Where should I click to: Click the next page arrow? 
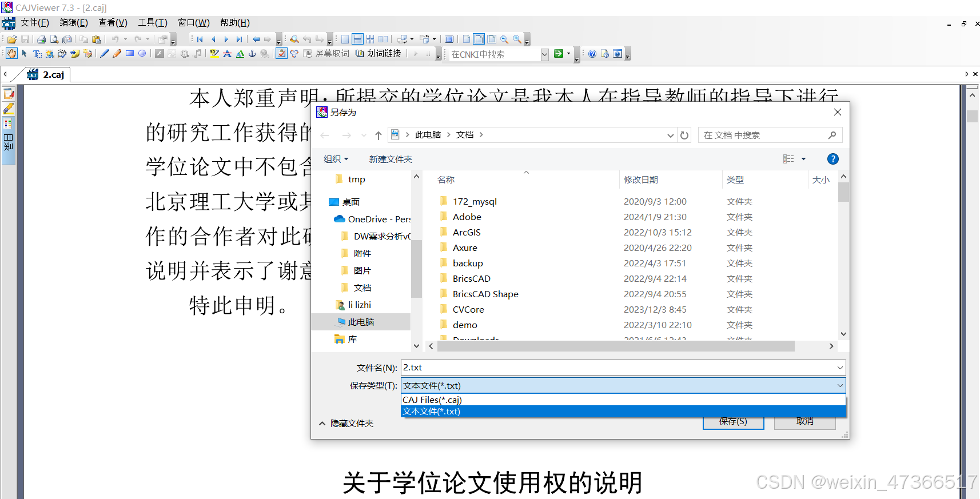[226, 39]
